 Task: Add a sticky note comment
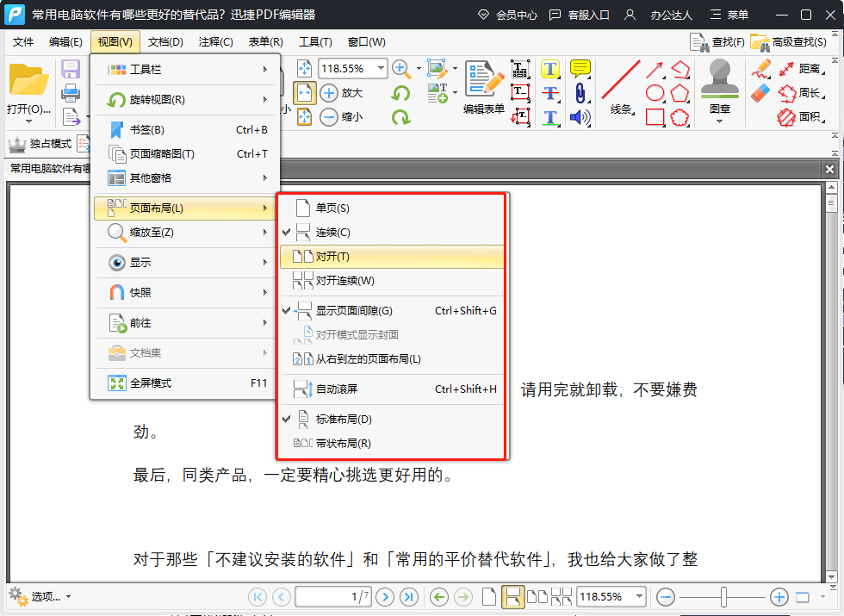(580, 69)
